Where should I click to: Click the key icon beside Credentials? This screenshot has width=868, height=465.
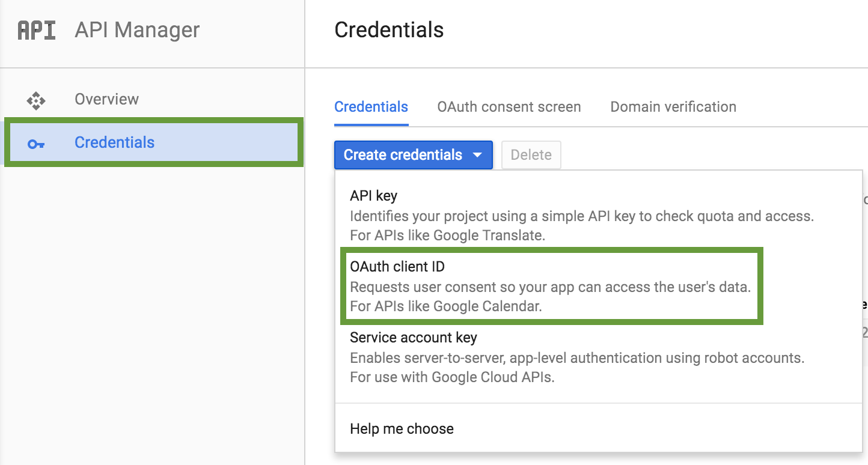click(36, 144)
